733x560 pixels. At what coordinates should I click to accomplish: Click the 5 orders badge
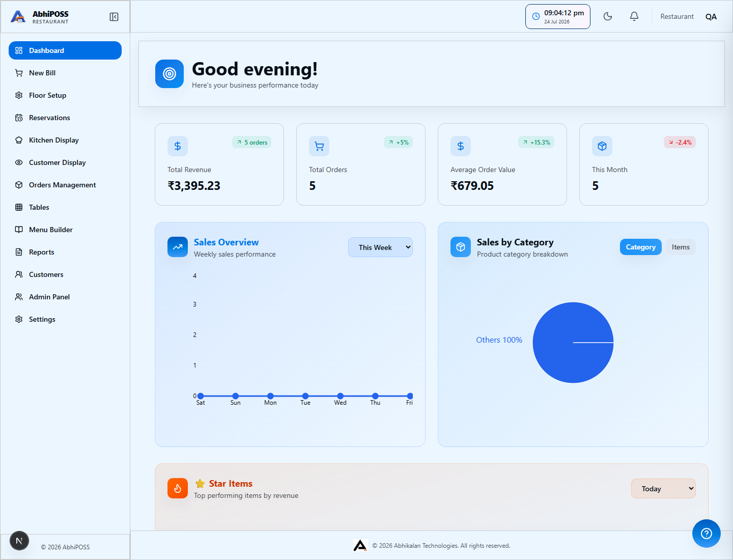click(252, 143)
